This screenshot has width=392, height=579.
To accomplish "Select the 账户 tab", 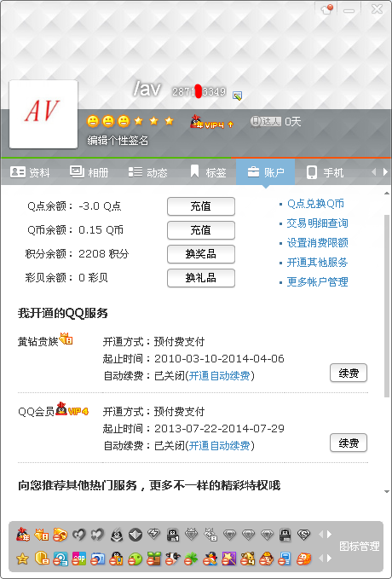I will click(x=265, y=172).
